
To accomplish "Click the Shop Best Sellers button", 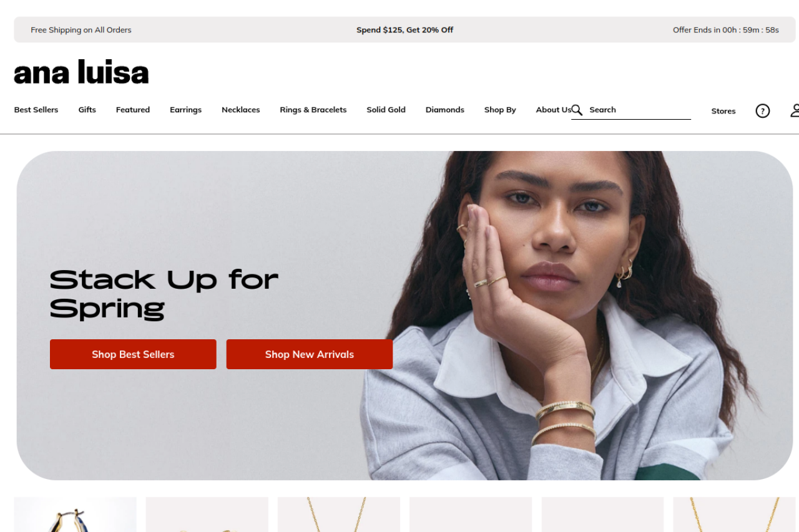I will 133,354.
